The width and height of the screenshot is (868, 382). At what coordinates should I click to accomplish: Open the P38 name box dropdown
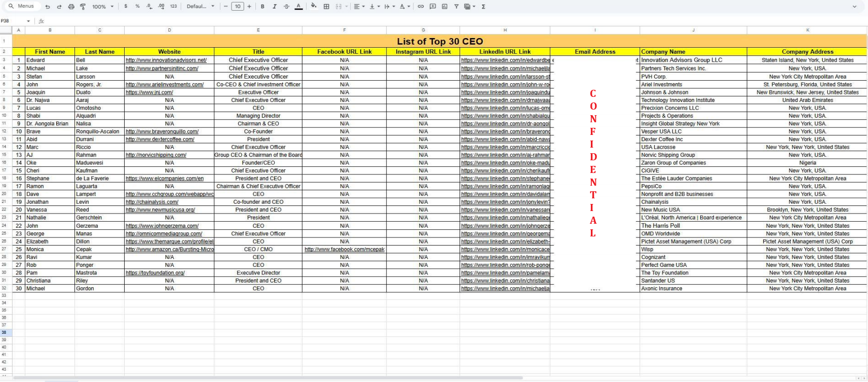28,21
